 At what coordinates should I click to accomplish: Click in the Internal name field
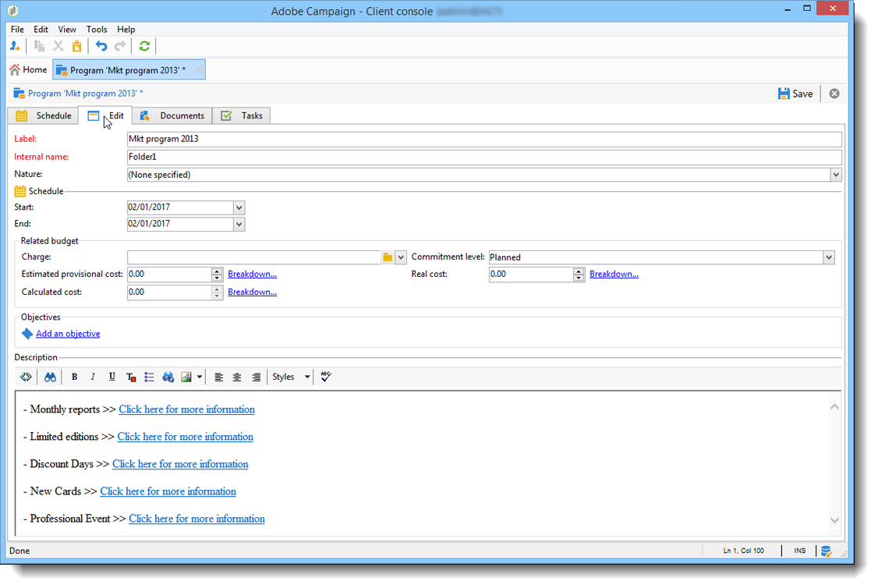484,157
